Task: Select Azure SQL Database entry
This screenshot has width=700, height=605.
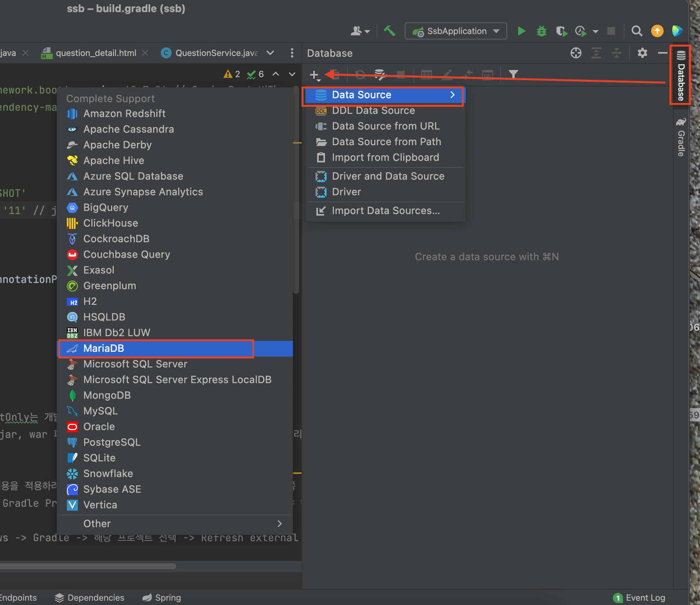Action: (x=175, y=176)
